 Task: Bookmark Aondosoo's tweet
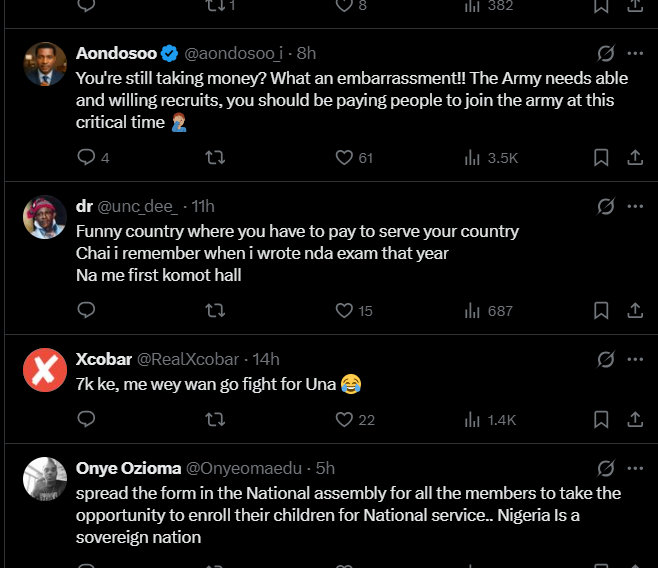[601, 157]
